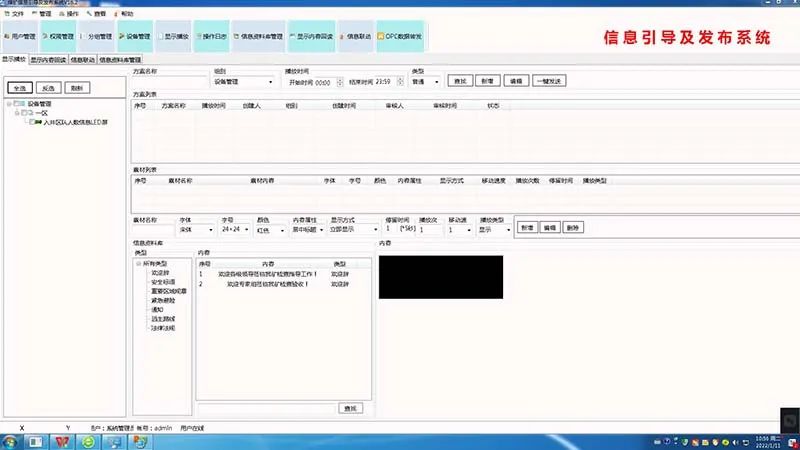The image size is (800, 450).
Task: Click the 查找 button below the content list
Action: (x=351, y=408)
